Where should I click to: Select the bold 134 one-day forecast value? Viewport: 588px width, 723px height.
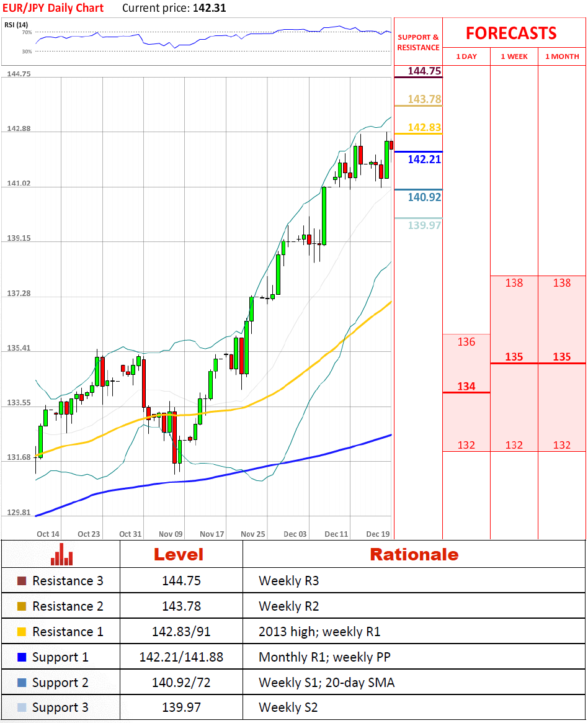coord(466,387)
